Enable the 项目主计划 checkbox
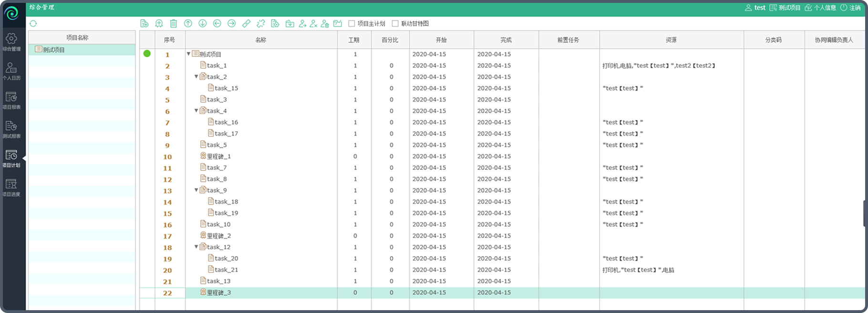The height and width of the screenshot is (313, 868). [x=351, y=23]
